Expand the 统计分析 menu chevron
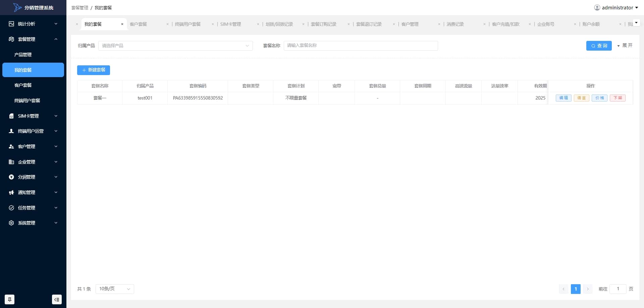 tap(56, 24)
